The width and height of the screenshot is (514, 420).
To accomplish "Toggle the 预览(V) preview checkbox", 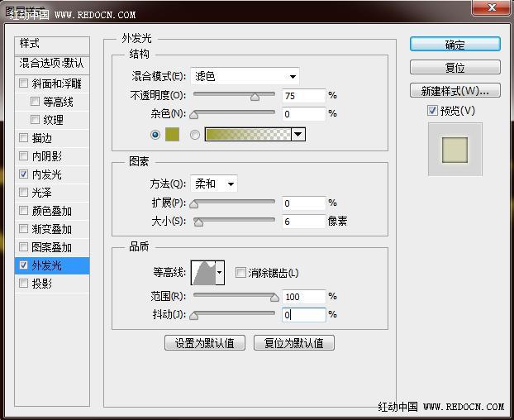I will coord(432,111).
